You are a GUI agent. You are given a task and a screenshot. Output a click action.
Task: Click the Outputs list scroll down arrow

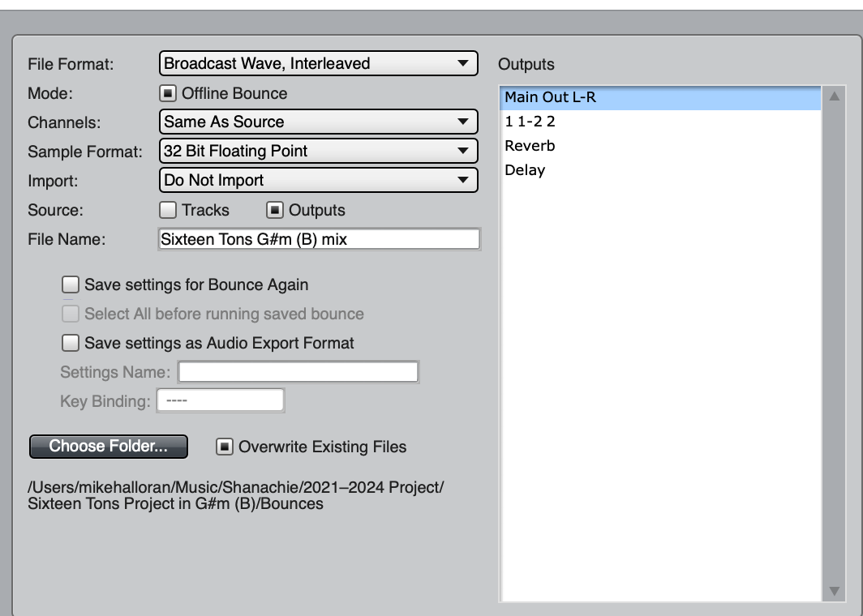[x=835, y=591]
